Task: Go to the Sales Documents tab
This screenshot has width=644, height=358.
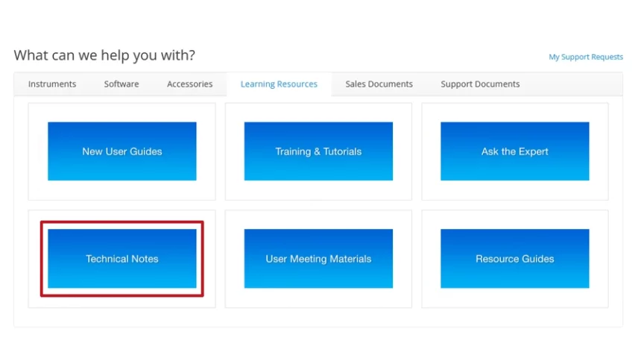Action: click(x=379, y=84)
